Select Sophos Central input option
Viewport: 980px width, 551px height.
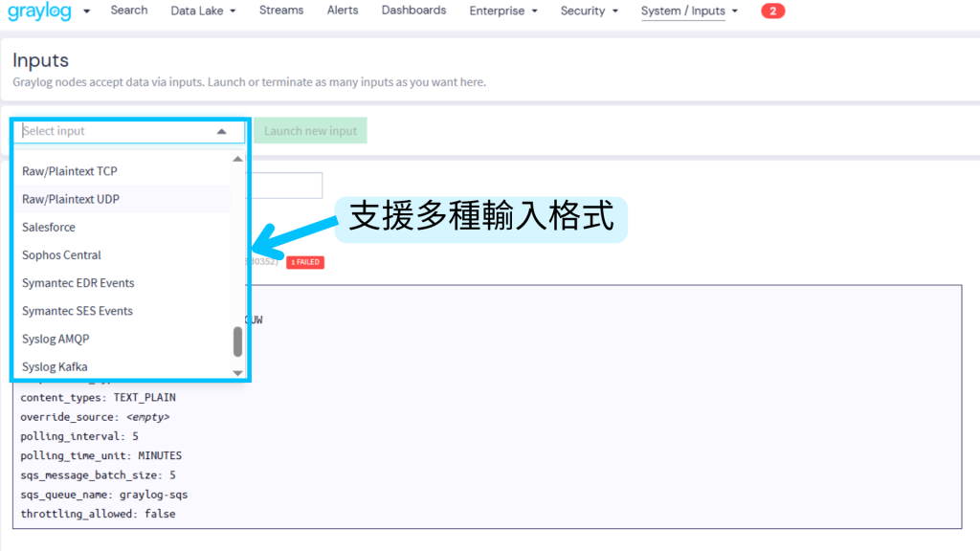122,254
